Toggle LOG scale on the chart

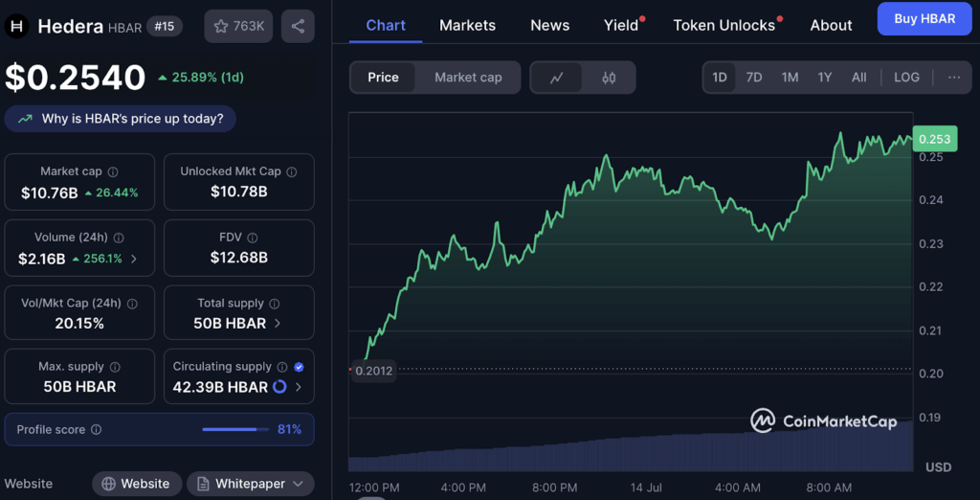coord(906,78)
